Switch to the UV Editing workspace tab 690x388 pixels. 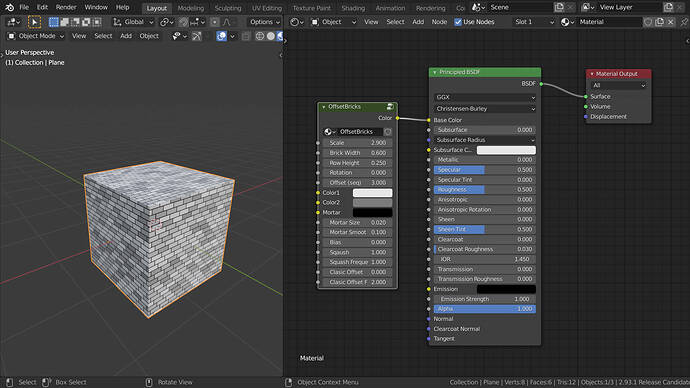click(x=267, y=8)
